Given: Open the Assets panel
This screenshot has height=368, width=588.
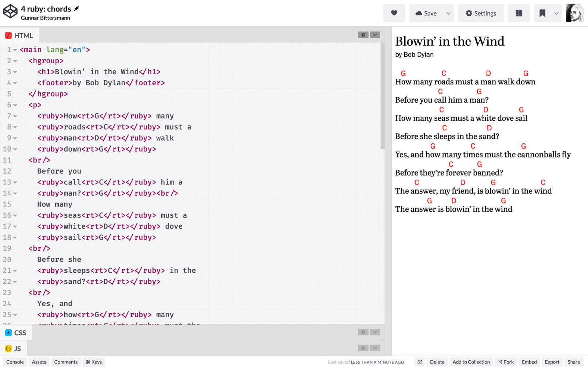Looking at the screenshot, I should click(39, 362).
